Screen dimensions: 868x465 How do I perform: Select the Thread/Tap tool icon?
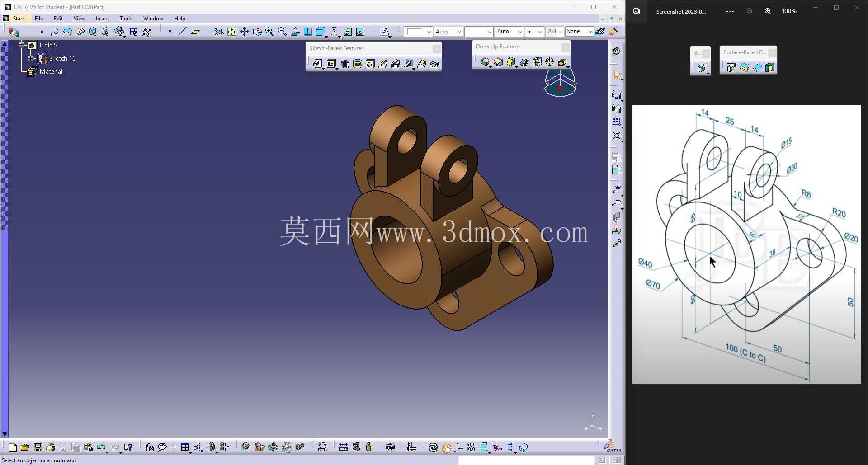[x=550, y=62]
